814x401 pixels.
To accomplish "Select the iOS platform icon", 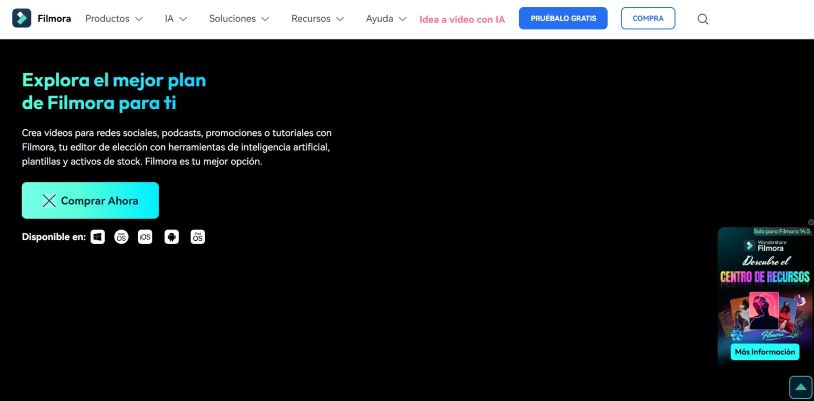I will coord(145,237).
